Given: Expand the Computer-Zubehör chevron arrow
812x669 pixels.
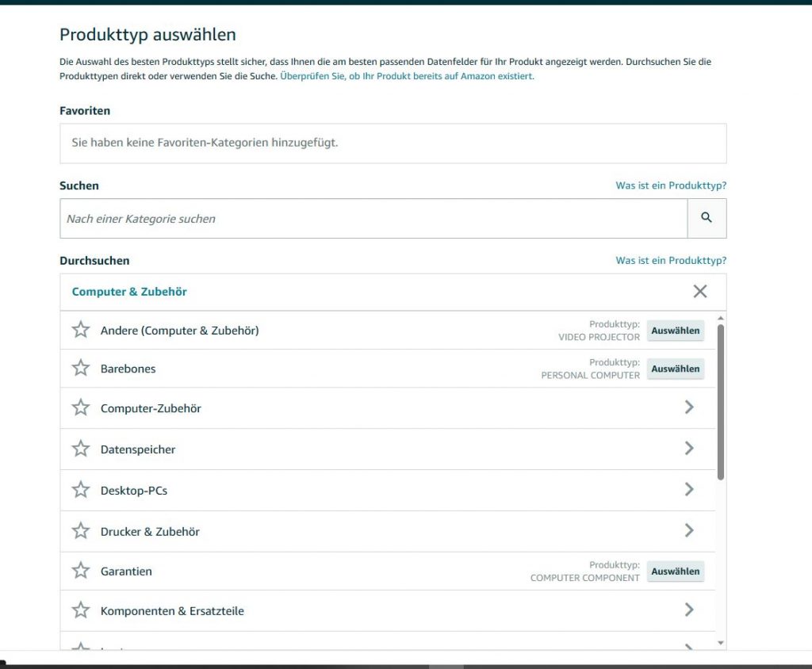Looking at the screenshot, I should (x=689, y=407).
